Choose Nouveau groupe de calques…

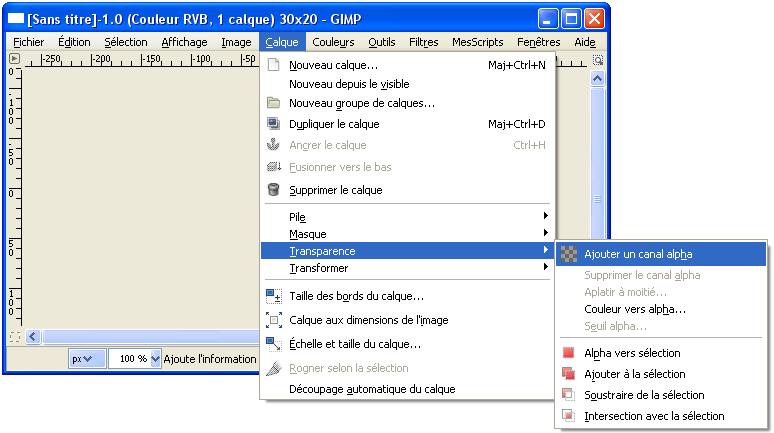tap(407, 103)
